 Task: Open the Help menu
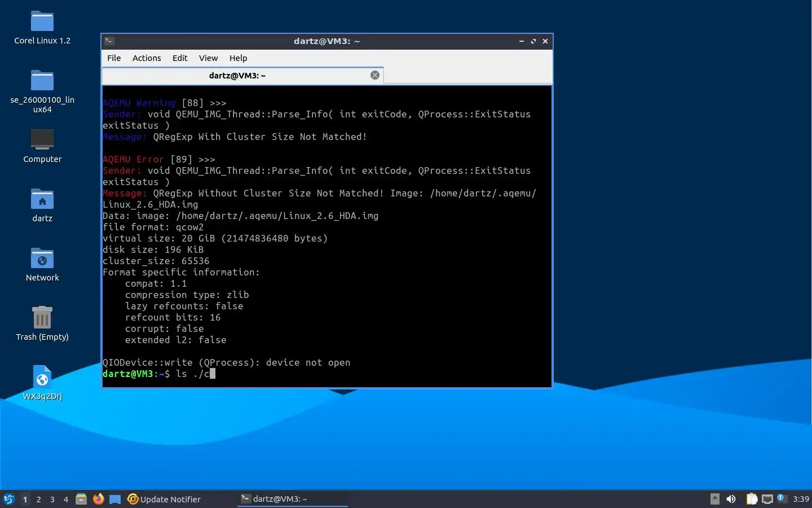pos(238,58)
